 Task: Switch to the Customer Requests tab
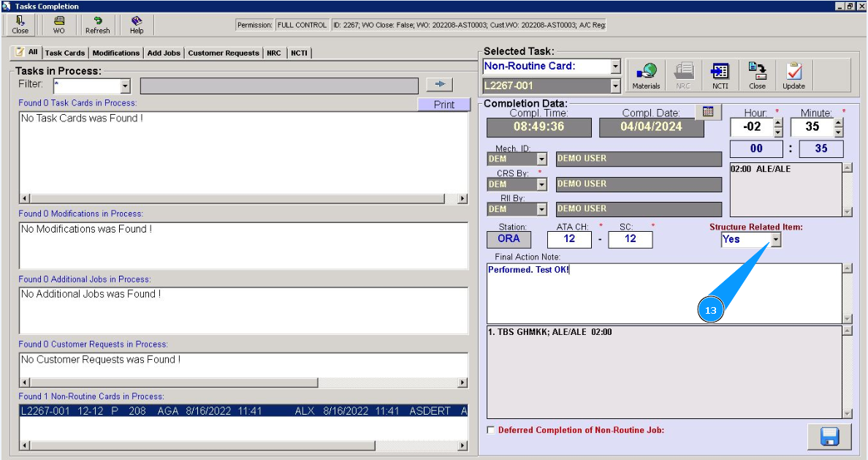point(223,53)
